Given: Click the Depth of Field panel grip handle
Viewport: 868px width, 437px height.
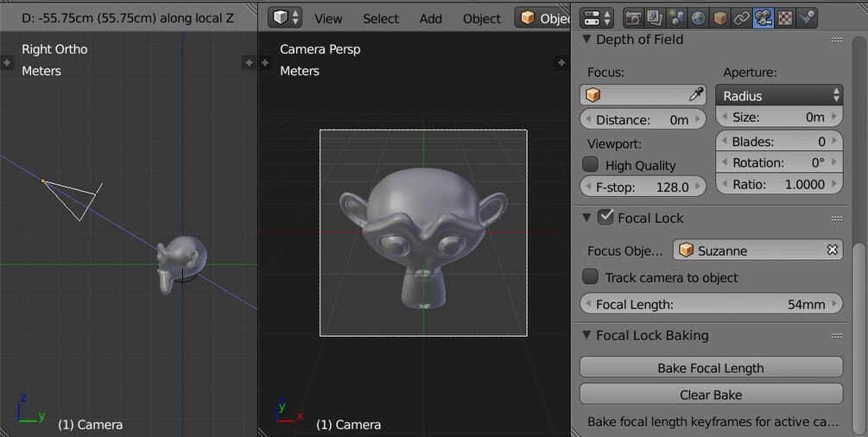Looking at the screenshot, I should point(836,40).
